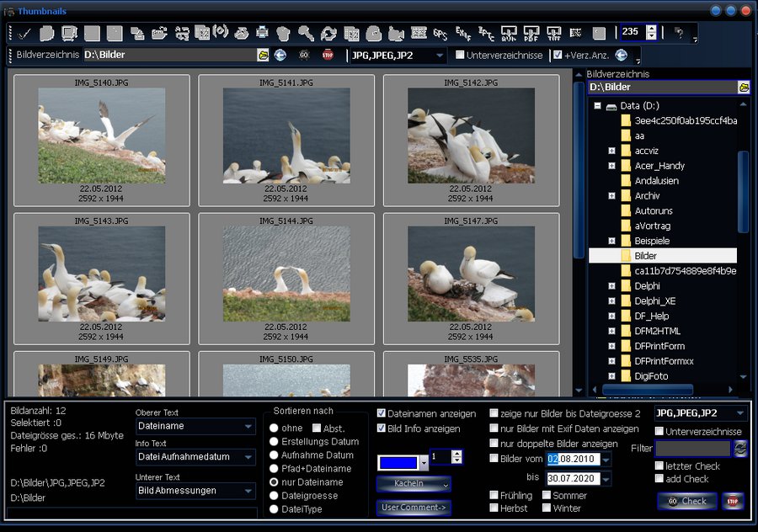
Task: Click the printer icon in the toolbar
Action: (262, 34)
